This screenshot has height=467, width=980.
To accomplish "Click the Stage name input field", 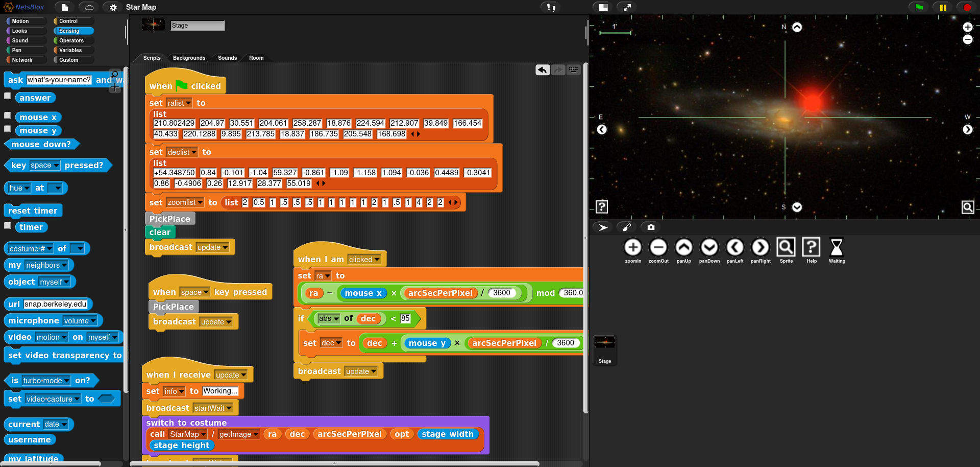I will point(198,26).
